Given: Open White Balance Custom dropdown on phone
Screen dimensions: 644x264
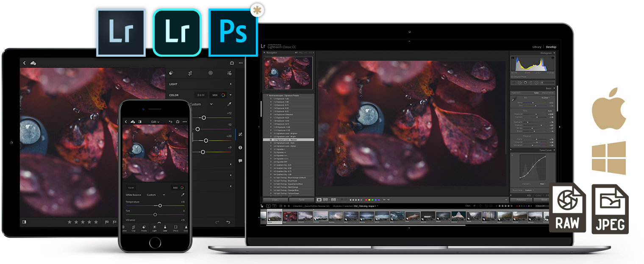Looking at the screenshot, I should (156, 195).
